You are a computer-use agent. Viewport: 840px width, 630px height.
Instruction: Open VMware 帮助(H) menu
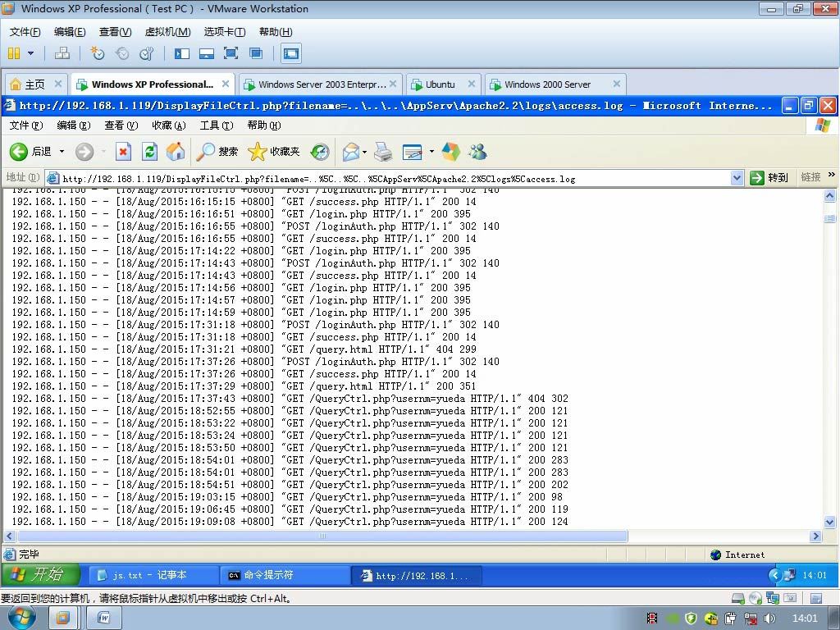click(276, 32)
